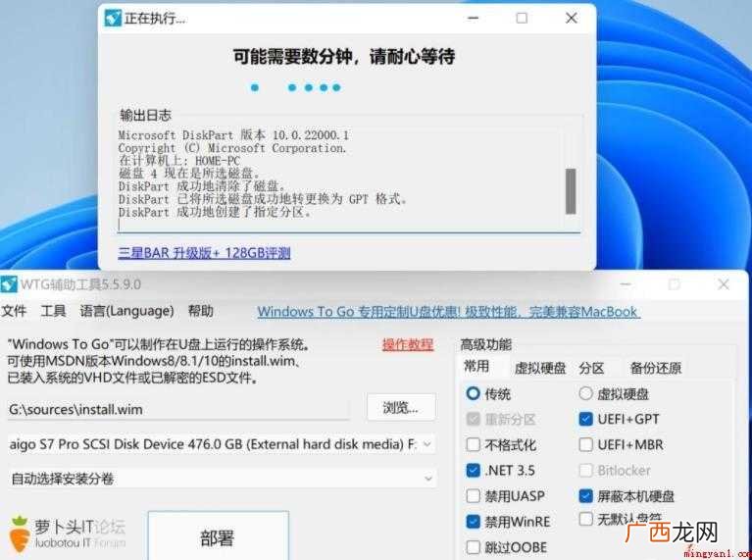Enable the 禁用UASP checkbox
Viewport: 752px width, 560px height.
[x=473, y=495]
